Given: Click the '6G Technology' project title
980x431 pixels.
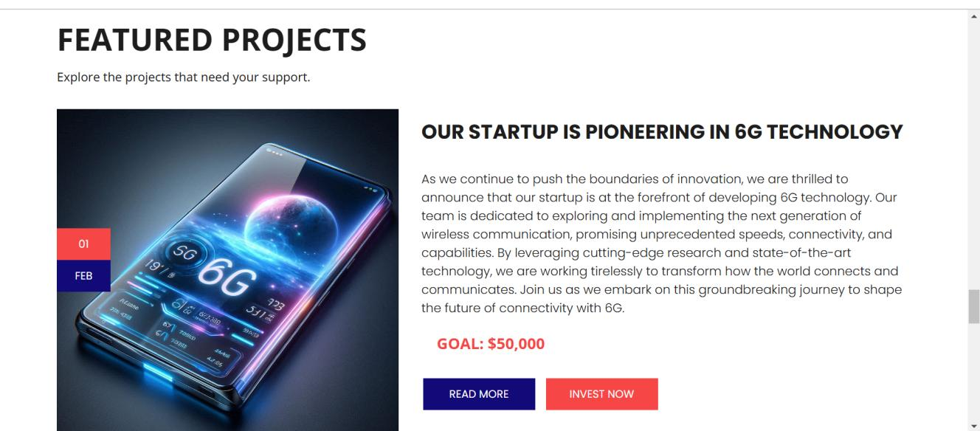Looking at the screenshot, I should [x=661, y=132].
